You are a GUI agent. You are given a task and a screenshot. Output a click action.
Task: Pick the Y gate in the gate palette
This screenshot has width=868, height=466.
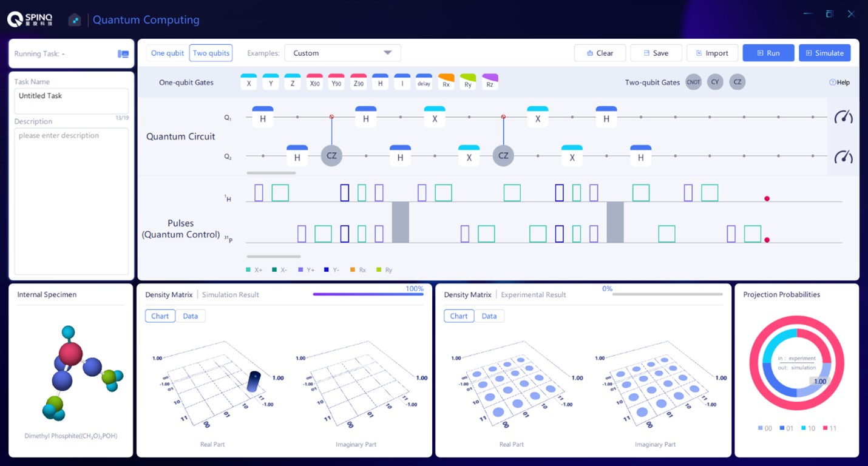(271, 82)
